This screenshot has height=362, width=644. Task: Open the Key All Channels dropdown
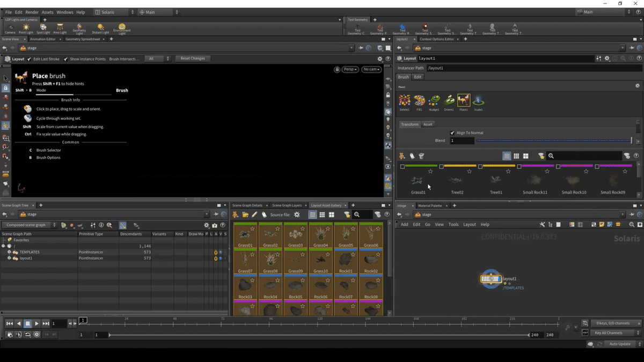616,333
